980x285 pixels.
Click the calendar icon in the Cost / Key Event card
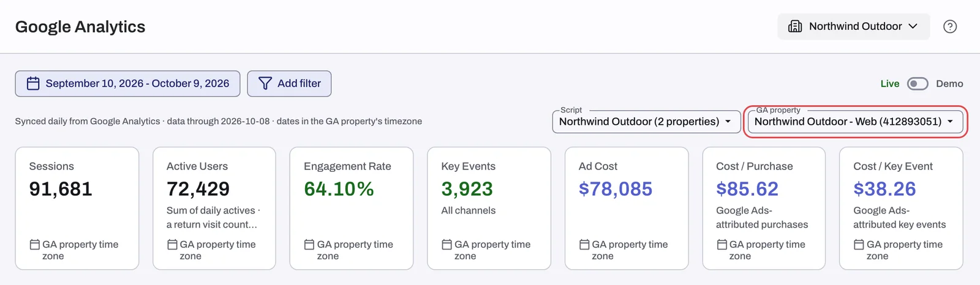(859, 245)
